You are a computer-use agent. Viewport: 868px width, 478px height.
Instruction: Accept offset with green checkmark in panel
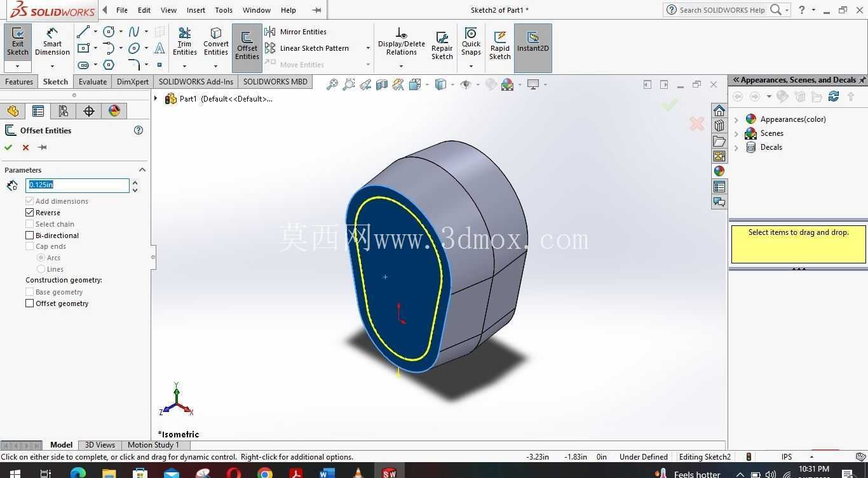8,147
